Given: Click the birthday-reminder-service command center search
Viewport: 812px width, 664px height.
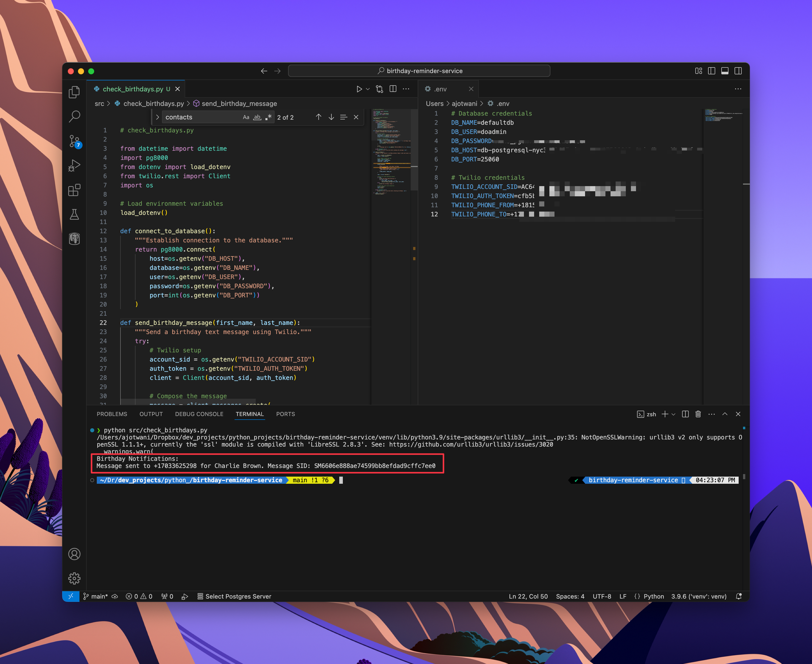Looking at the screenshot, I should point(419,71).
